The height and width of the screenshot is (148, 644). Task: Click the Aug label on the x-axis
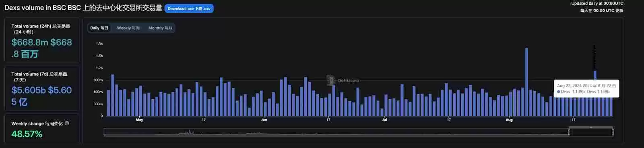[x=509, y=120]
